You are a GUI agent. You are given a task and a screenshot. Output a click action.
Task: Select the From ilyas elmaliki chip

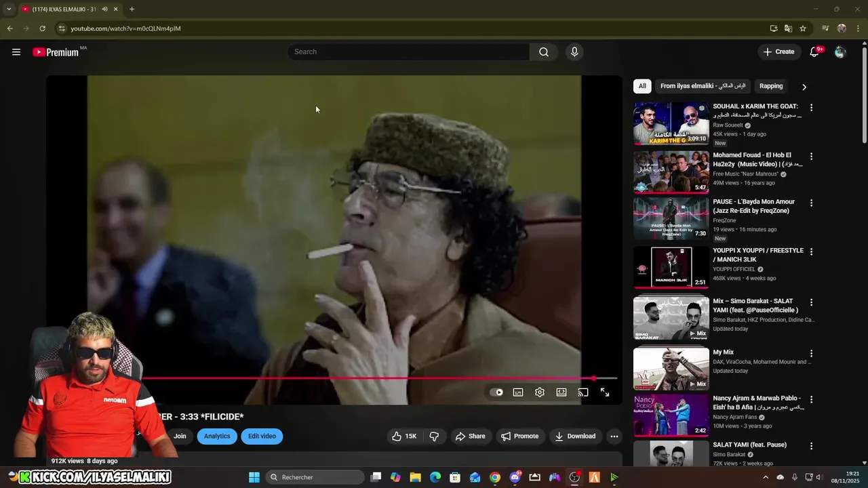pos(703,86)
